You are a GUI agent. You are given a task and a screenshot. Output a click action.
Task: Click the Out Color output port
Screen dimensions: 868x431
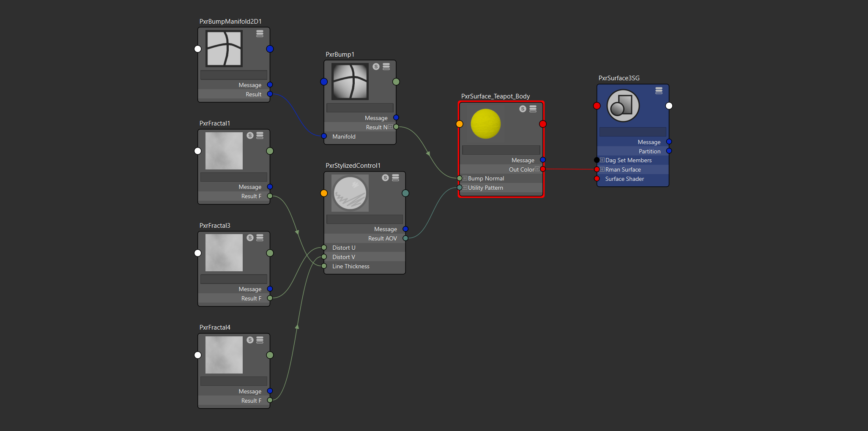pyautogui.click(x=543, y=169)
